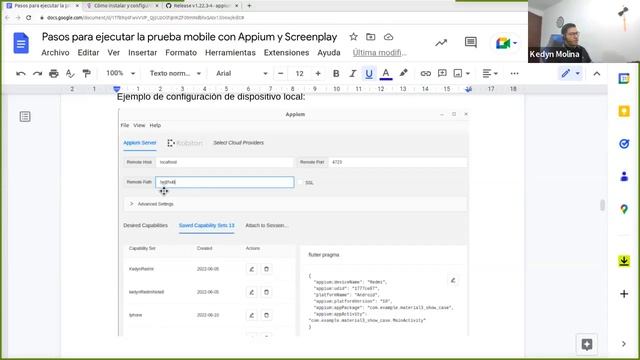Open the Editar menu

click(x=88, y=53)
